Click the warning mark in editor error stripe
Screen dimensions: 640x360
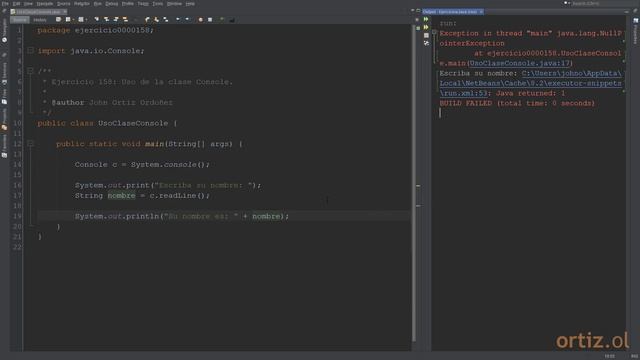(x=418, y=186)
